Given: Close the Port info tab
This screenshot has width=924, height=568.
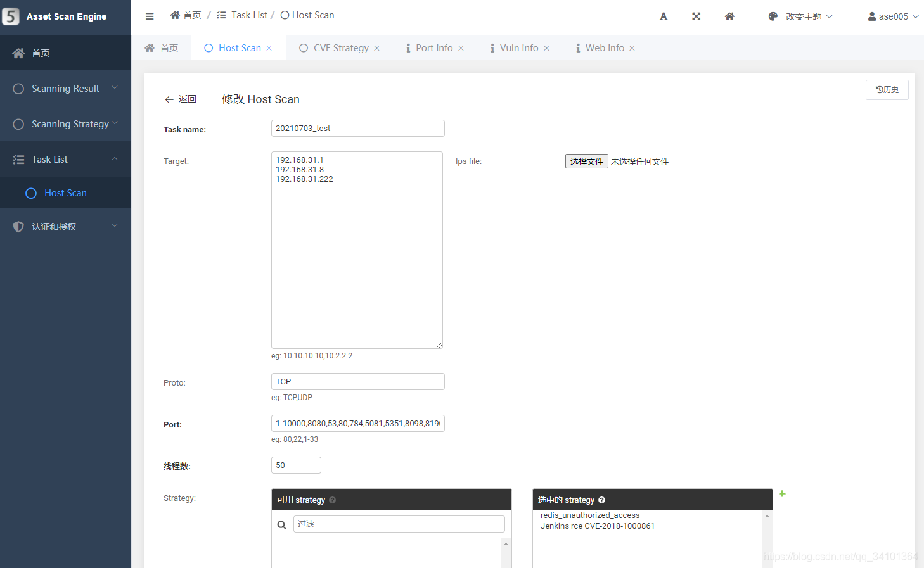Looking at the screenshot, I should (x=461, y=48).
